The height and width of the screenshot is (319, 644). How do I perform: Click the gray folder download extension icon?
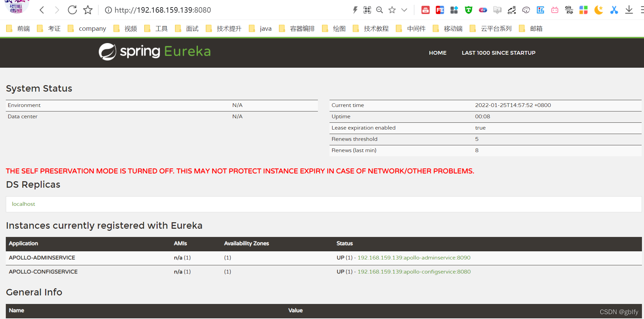point(497,10)
